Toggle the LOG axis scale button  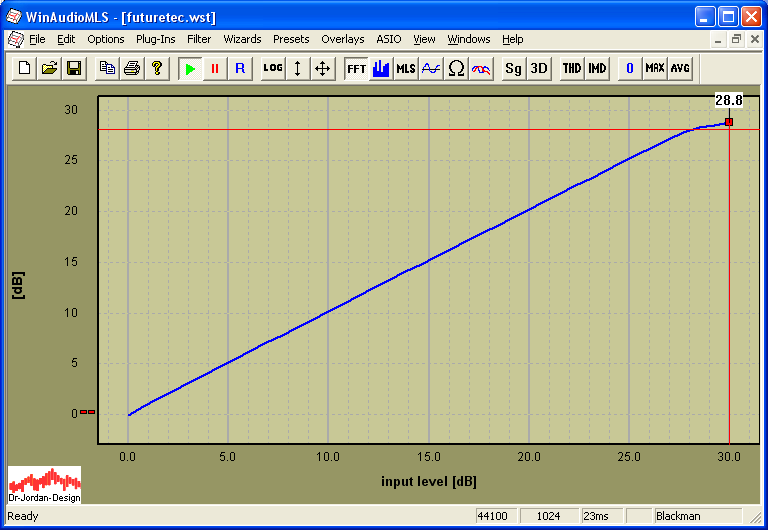click(273, 68)
